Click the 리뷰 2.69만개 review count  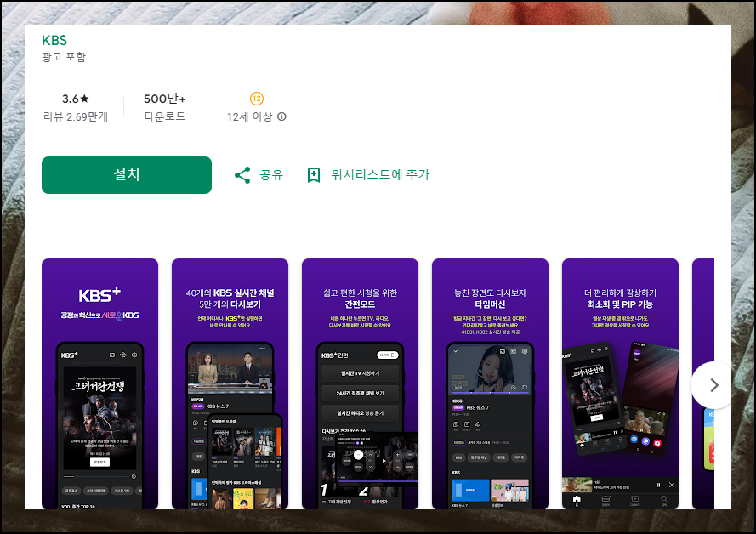click(x=76, y=116)
